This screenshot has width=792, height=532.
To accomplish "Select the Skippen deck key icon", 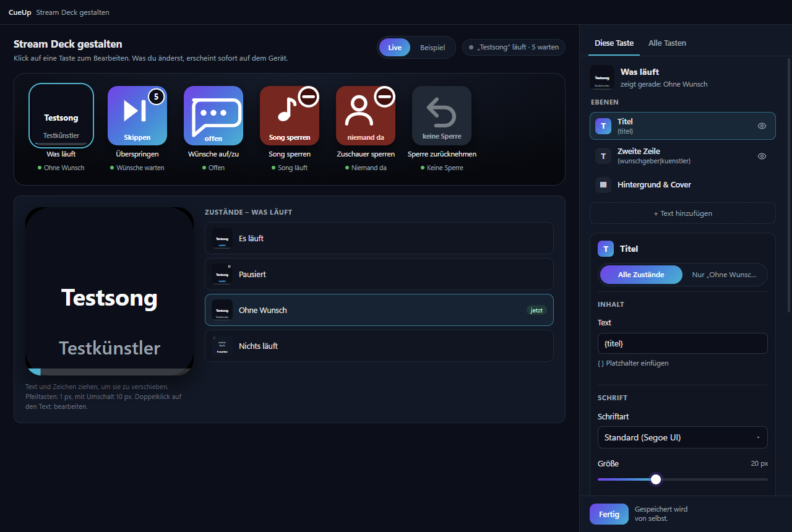I will (x=137, y=116).
